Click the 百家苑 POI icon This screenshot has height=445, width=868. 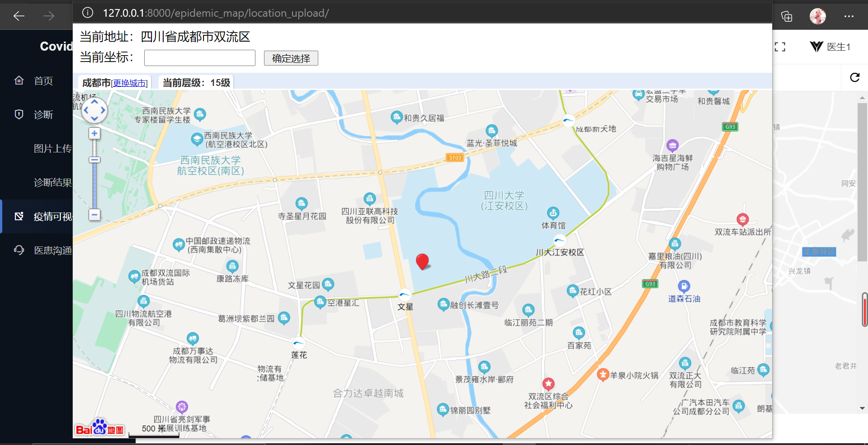(x=579, y=333)
